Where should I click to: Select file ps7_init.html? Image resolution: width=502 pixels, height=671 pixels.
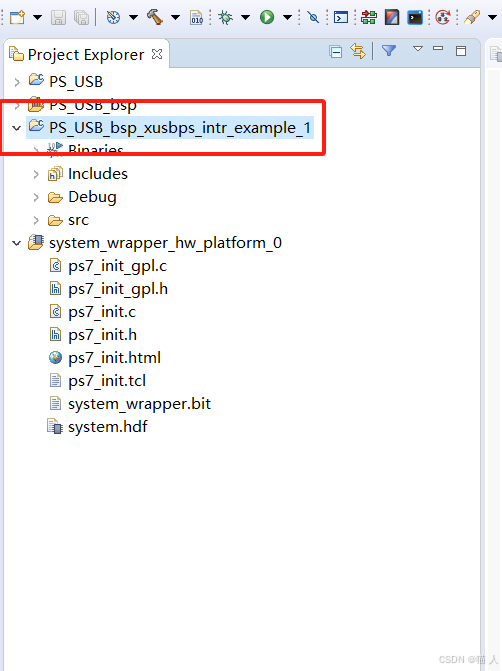(114, 358)
